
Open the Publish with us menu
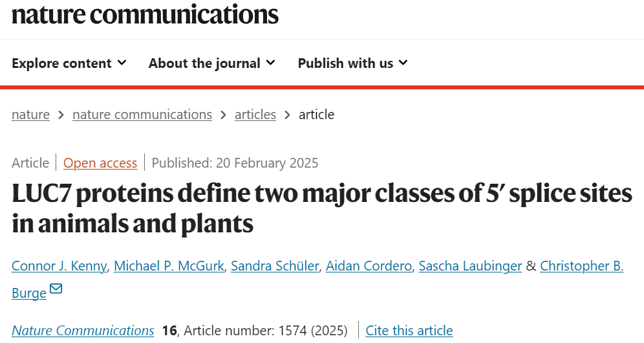pos(353,63)
